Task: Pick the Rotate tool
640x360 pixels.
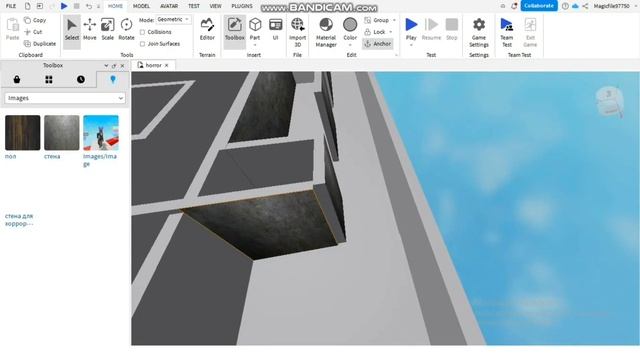Action: click(126, 29)
